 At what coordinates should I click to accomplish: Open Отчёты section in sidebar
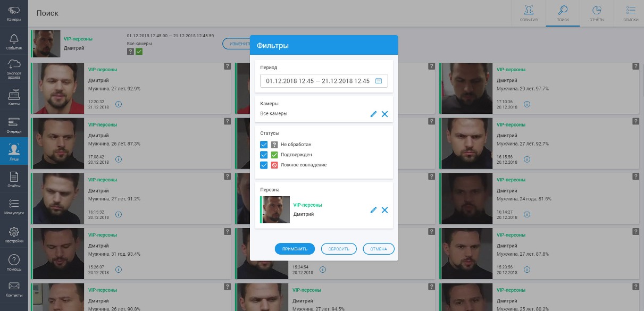(x=14, y=179)
